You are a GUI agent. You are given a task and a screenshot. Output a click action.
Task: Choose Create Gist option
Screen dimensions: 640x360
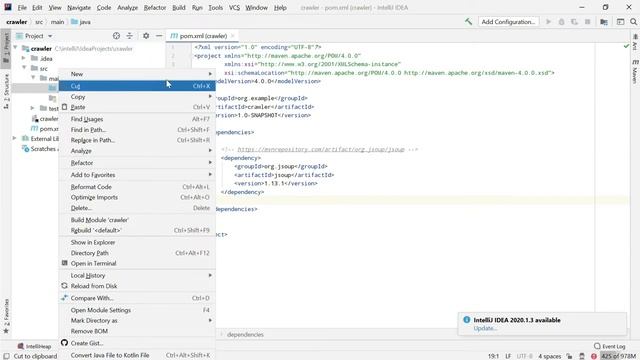(x=137, y=343)
